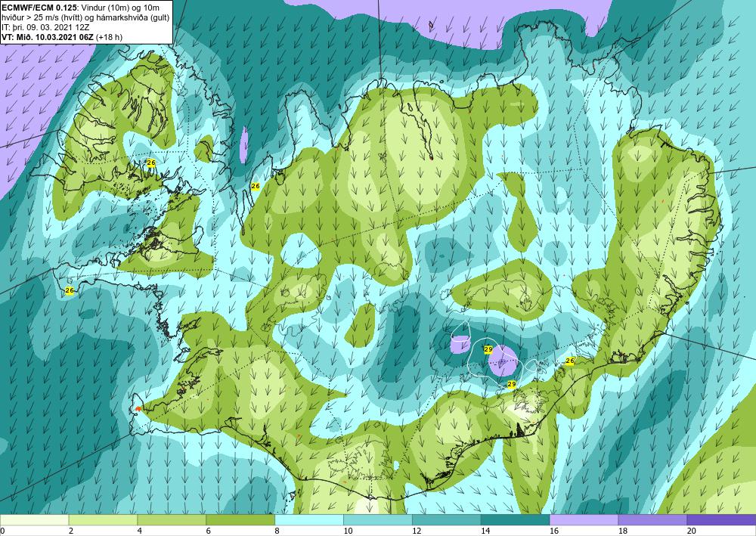Select the 4–6 m/s legend color swatch
Screen dimensions: 756x536
172,519
